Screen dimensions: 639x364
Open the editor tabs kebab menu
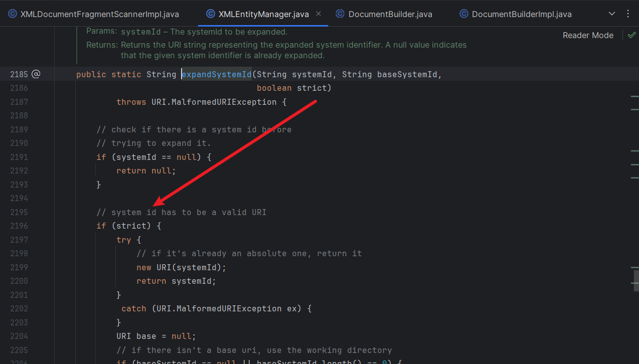pyautogui.click(x=628, y=14)
